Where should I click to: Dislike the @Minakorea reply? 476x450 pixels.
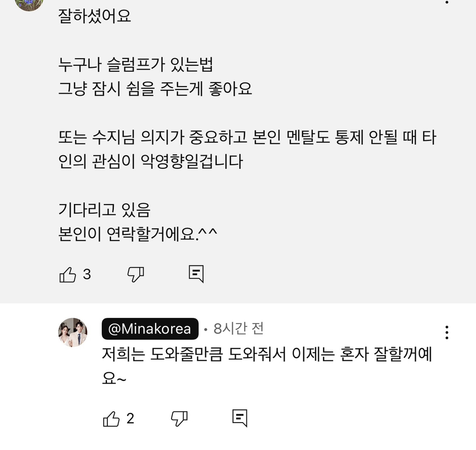click(x=179, y=418)
